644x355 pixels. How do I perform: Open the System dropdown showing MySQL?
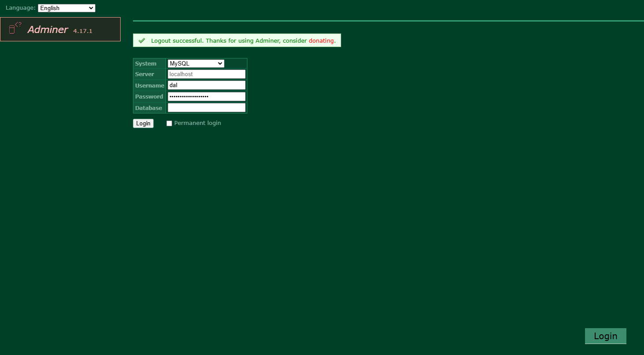(x=196, y=63)
